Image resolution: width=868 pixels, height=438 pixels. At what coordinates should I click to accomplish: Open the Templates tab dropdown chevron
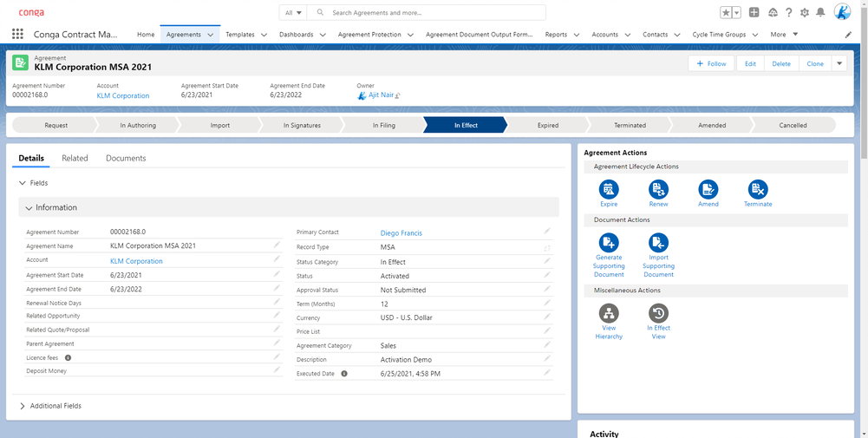pyautogui.click(x=264, y=35)
